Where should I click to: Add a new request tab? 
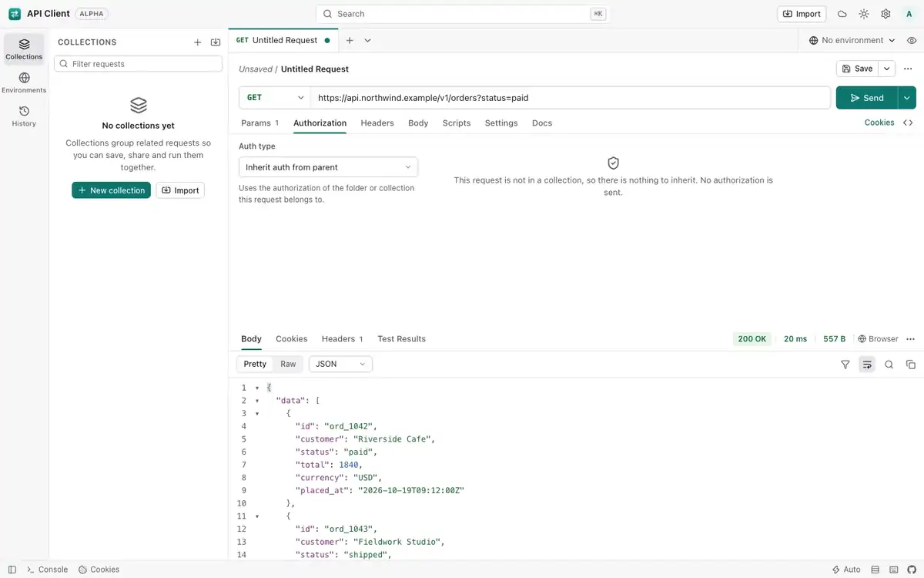[350, 40]
